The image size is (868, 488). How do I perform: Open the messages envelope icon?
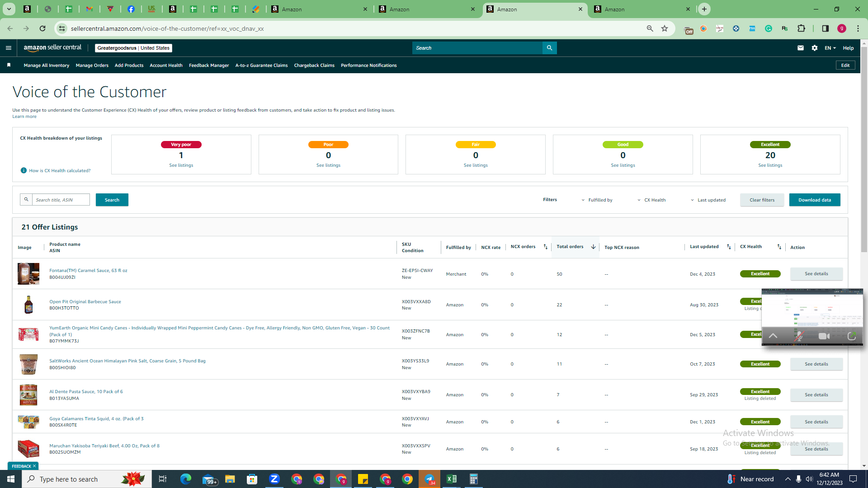point(801,48)
